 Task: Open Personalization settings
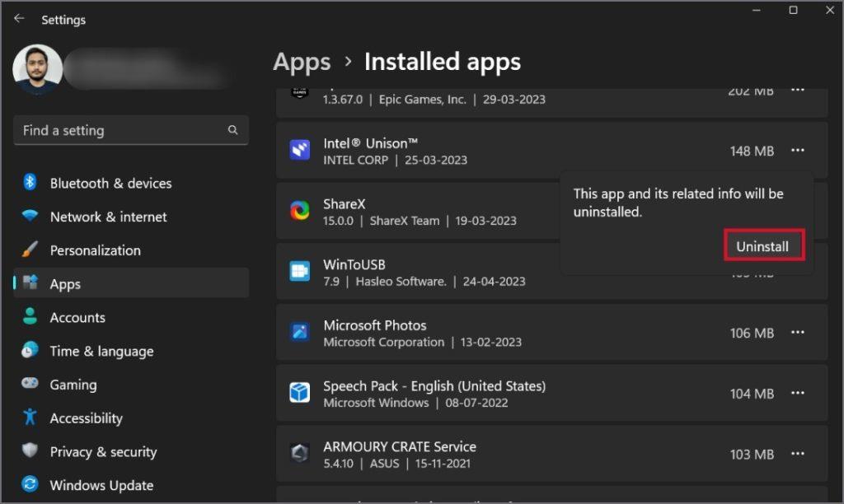(131, 250)
